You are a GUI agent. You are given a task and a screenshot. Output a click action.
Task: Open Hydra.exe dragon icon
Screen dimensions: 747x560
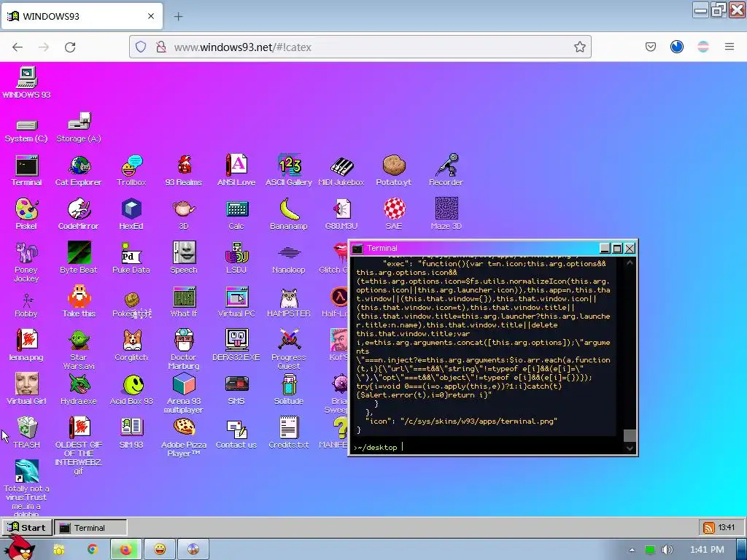pos(79,389)
